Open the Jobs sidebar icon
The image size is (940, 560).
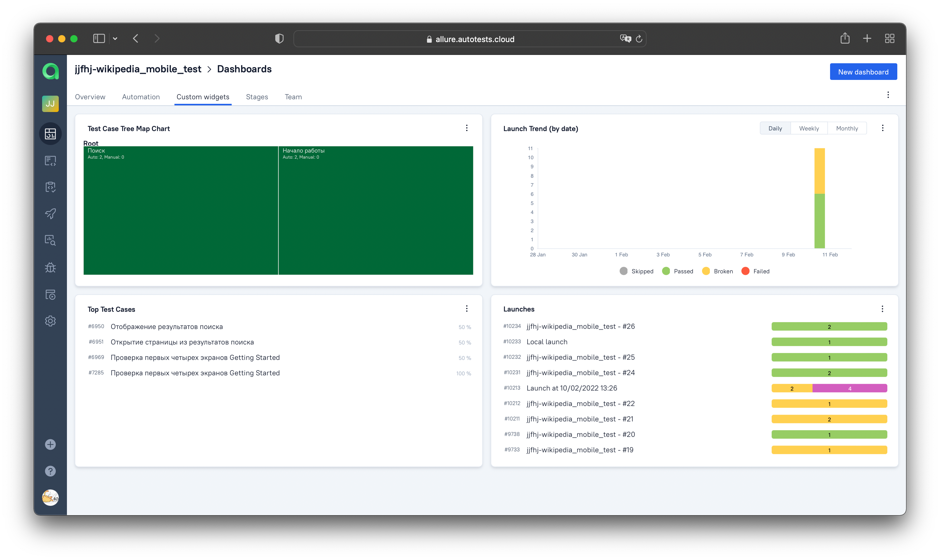coord(50,294)
